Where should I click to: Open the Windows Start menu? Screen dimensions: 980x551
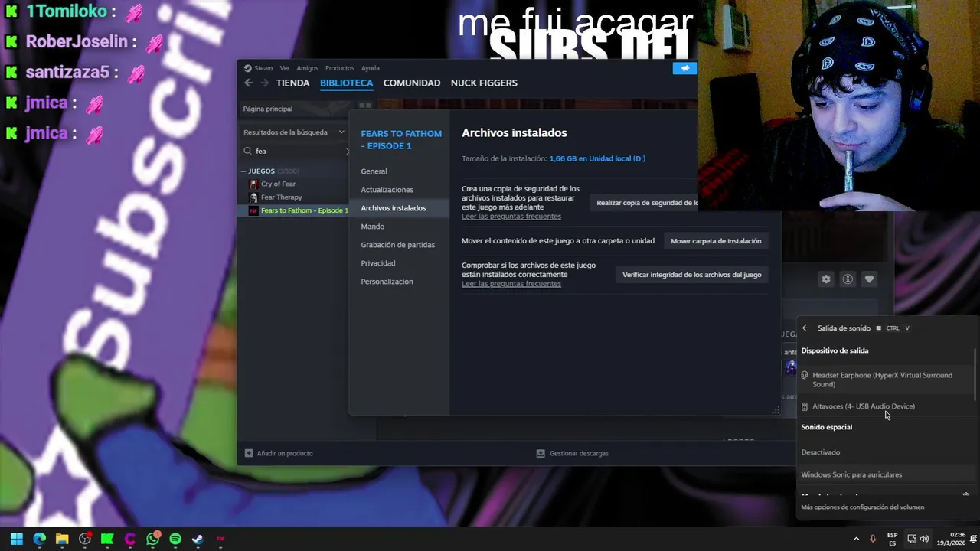click(16, 539)
